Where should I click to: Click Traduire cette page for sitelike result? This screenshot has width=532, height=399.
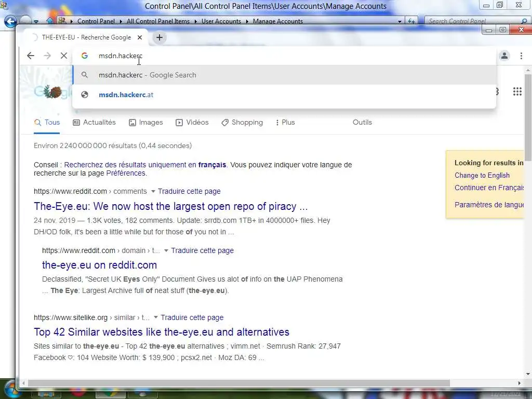192,317
